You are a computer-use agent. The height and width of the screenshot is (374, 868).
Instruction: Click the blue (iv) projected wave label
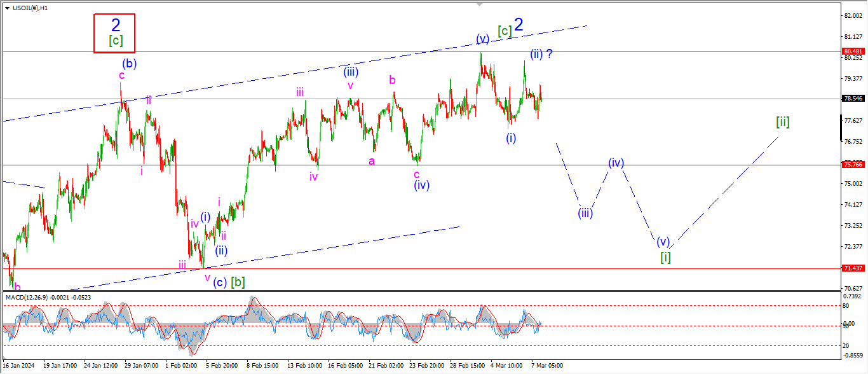click(x=616, y=163)
